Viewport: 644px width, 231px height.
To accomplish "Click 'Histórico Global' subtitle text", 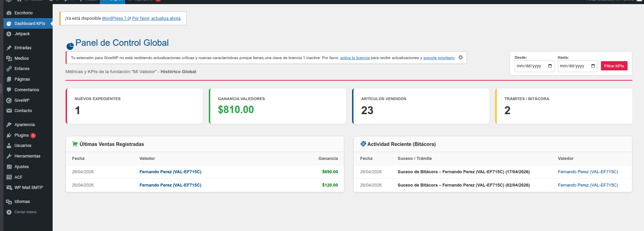I will 178,72.
